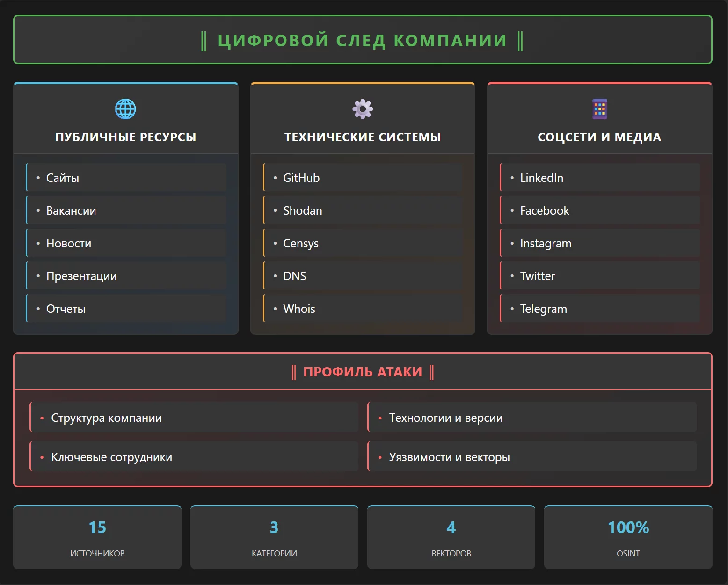Select Shodan in technical systems
The image size is (728, 585).
pos(363,210)
